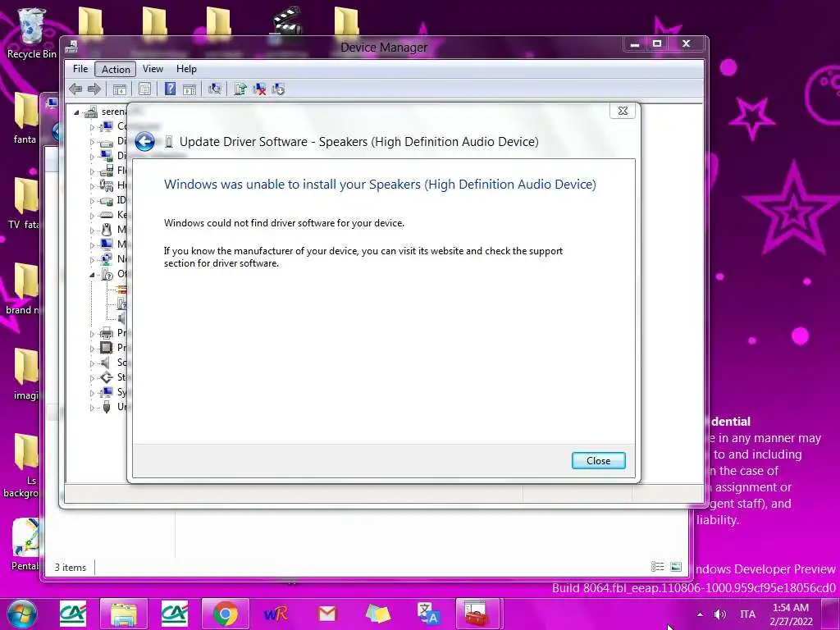Image resolution: width=840 pixels, height=630 pixels.
Task: Select the processor chip icon in the tree
Action: 107,347
